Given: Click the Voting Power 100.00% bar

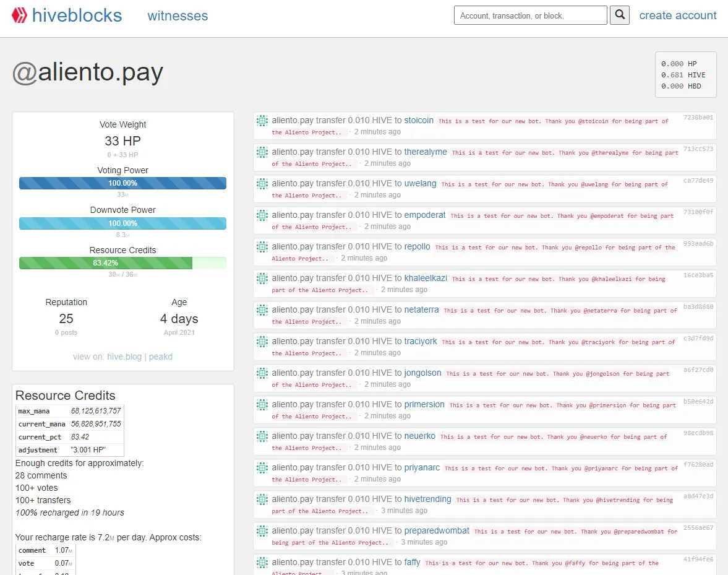Looking at the screenshot, I should (x=122, y=183).
